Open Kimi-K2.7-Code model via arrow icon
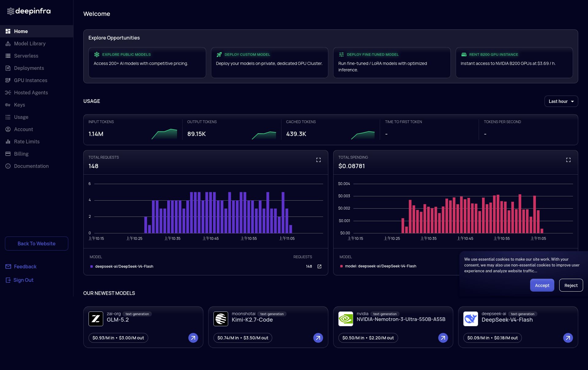Screen dimensions: 588x370 318,338
